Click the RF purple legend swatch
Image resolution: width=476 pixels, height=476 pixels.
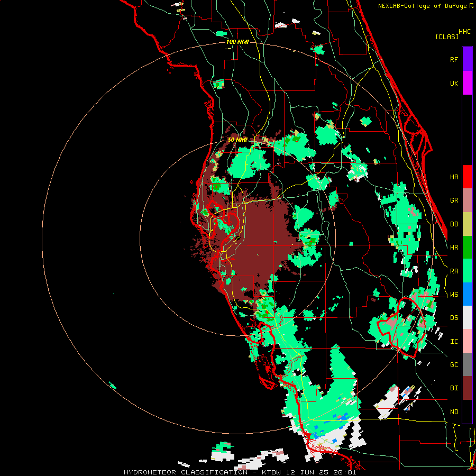(467, 59)
